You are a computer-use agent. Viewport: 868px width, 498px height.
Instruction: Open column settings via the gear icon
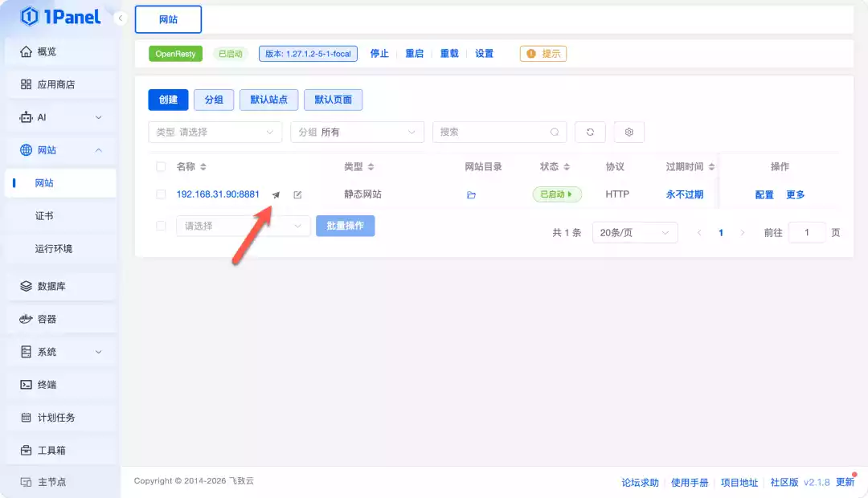point(628,131)
